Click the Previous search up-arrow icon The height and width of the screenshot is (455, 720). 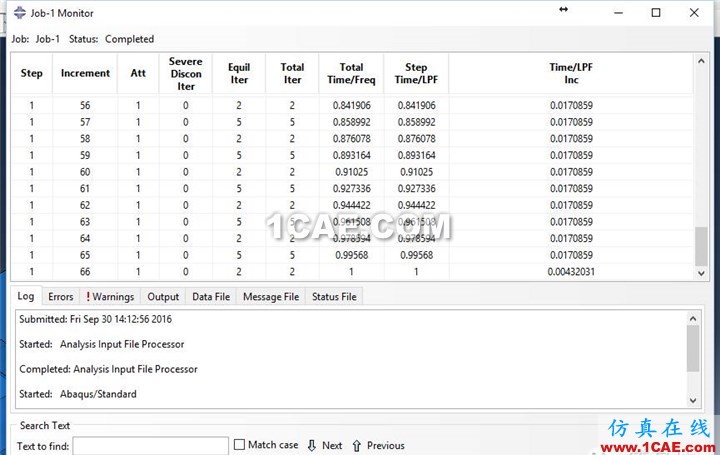tap(357, 445)
